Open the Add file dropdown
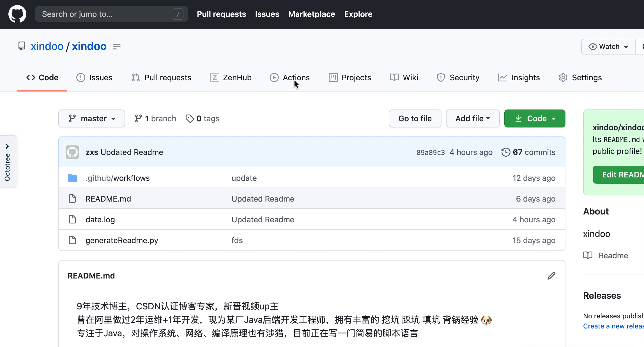This screenshot has width=644, height=347. point(473,118)
